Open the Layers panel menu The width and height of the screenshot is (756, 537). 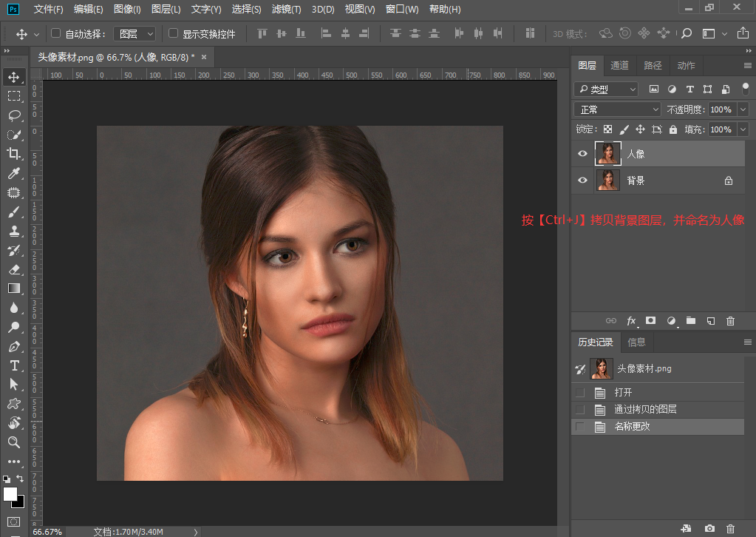pyautogui.click(x=747, y=66)
